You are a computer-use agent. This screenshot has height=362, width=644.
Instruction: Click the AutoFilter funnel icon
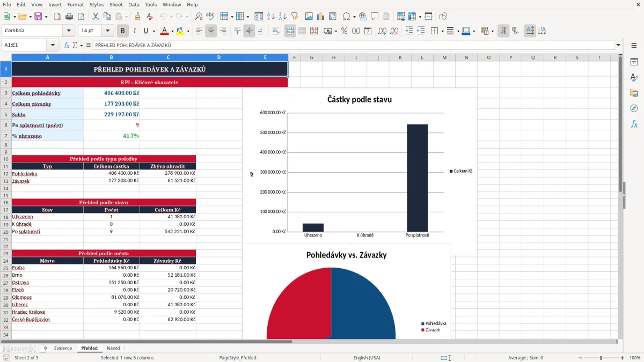tap(294, 17)
